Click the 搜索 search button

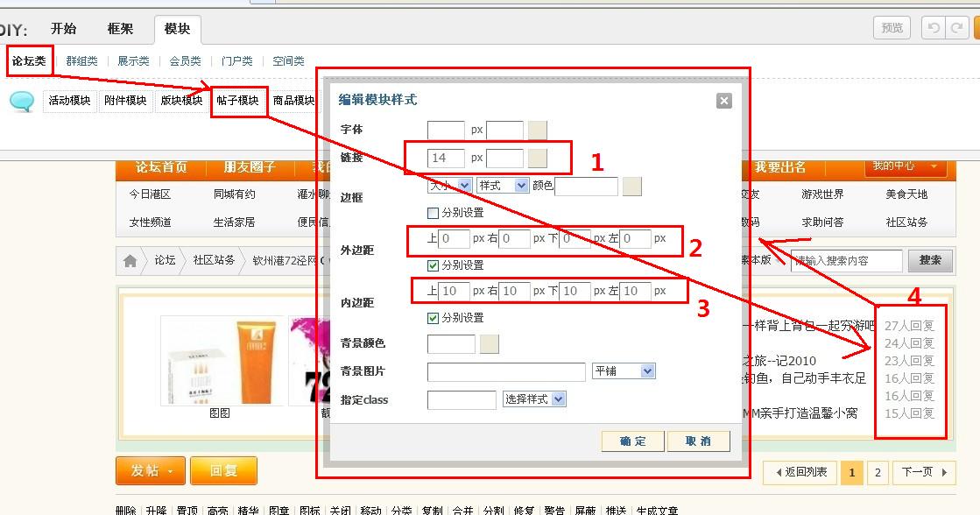point(930,261)
